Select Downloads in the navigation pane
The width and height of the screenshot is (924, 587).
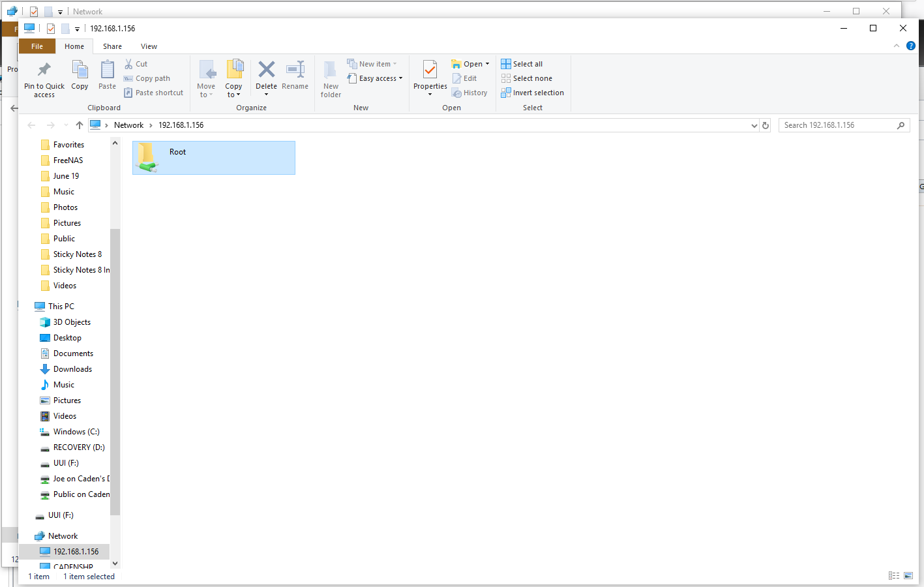coord(72,369)
